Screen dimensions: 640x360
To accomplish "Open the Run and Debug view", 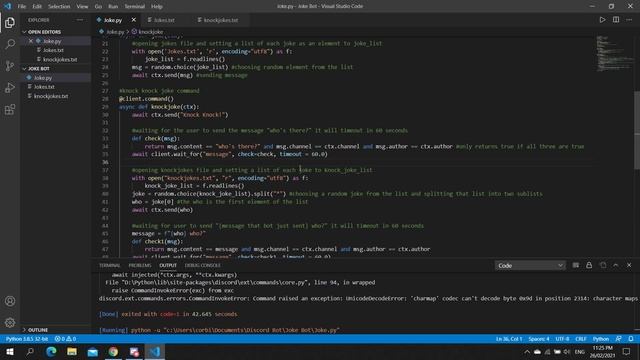I will tap(10, 88).
